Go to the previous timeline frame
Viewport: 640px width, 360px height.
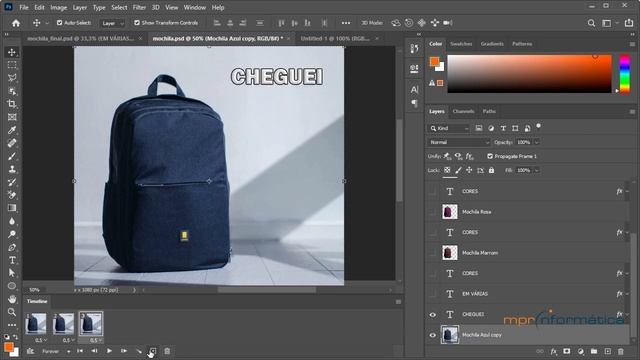tap(94, 351)
